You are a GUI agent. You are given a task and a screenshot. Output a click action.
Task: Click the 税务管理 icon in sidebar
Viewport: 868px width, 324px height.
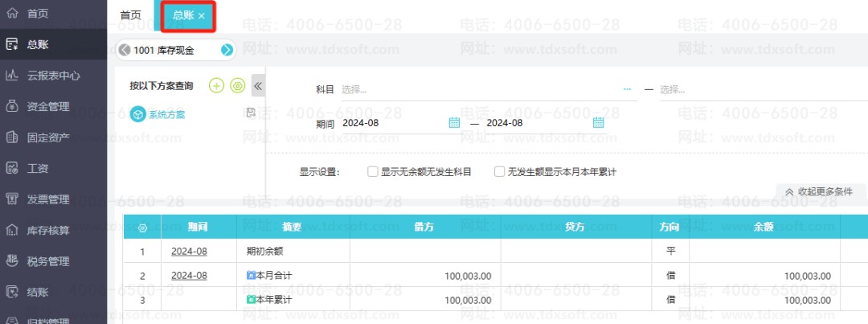12,261
